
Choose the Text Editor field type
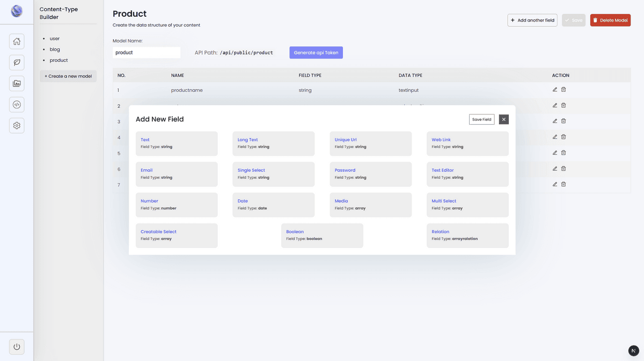467,174
